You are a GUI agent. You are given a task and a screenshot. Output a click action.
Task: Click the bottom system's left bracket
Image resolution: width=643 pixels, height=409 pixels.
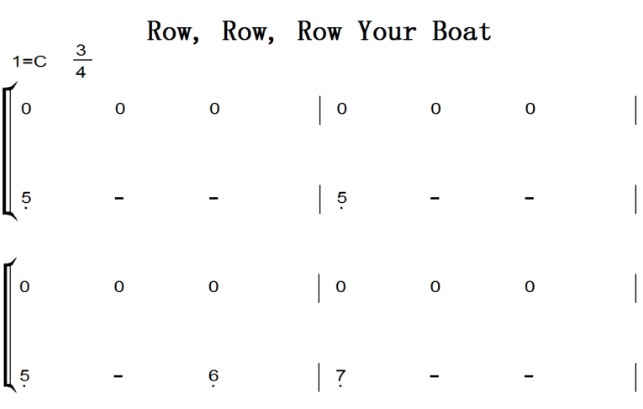[x=8, y=324]
